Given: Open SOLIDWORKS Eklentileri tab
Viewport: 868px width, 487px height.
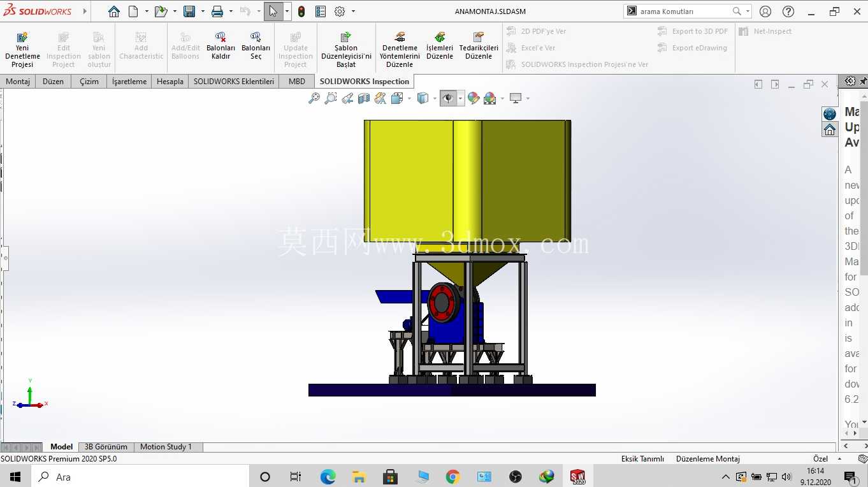Looking at the screenshot, I should 234,82.
